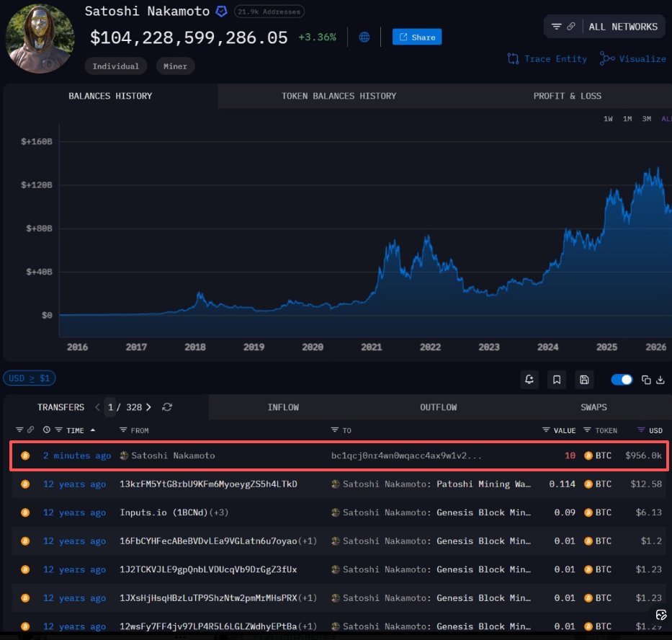Click the copy icon next to the toggle

click(646, 380)
